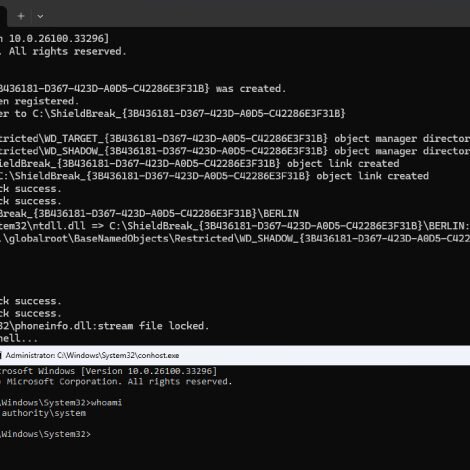The image size is (470, 470).
Task: Click the conhost.exe window icon
Action: pyautogui.click(x=1, y=355)
